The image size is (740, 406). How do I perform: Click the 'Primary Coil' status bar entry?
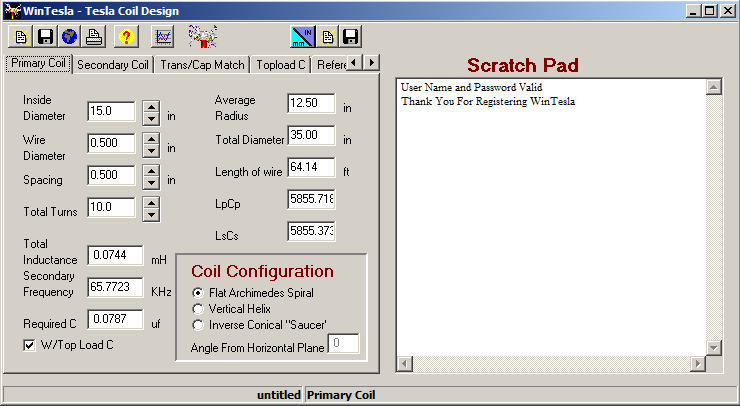341,395
